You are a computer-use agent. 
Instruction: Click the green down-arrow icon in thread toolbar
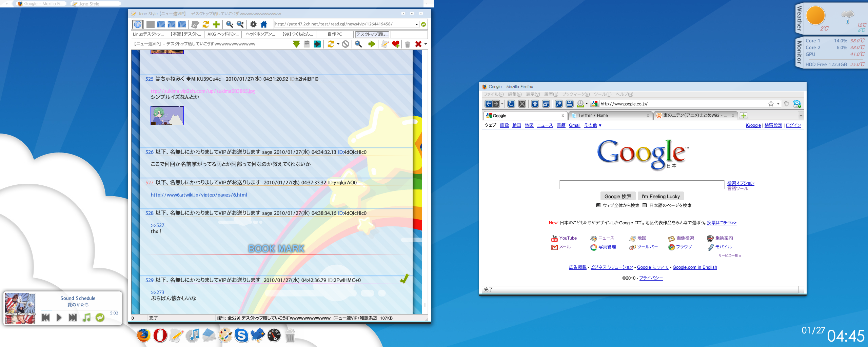coord(296,44)
